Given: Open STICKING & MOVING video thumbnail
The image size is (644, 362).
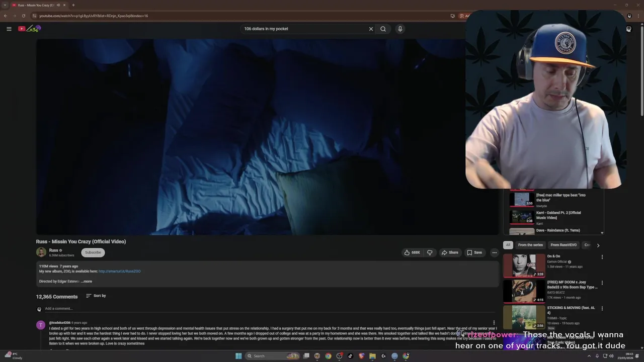Looking at the screenshot, I should (524, 317).
